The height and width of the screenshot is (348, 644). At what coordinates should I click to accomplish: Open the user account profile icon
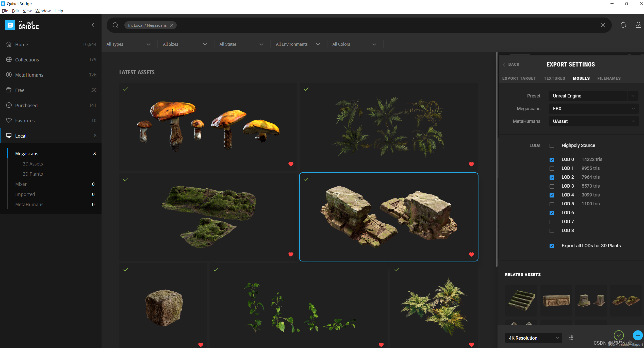tap(638, 25)
